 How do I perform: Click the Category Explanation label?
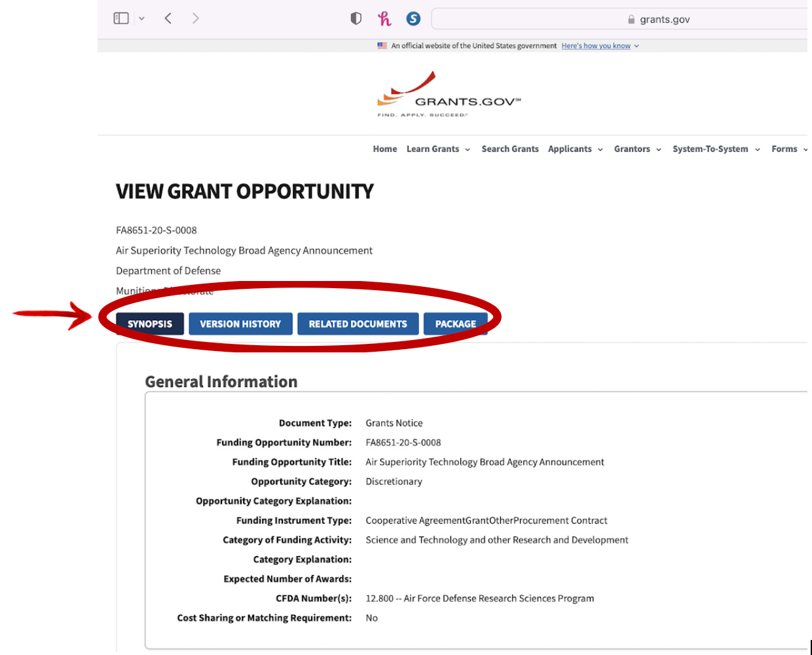coord(303,559)
